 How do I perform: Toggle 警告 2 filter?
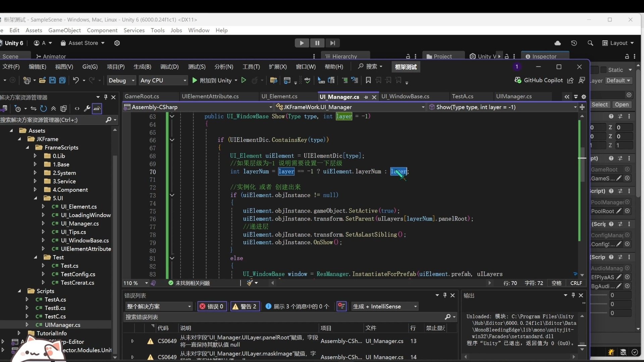click(x=245, y=306)
